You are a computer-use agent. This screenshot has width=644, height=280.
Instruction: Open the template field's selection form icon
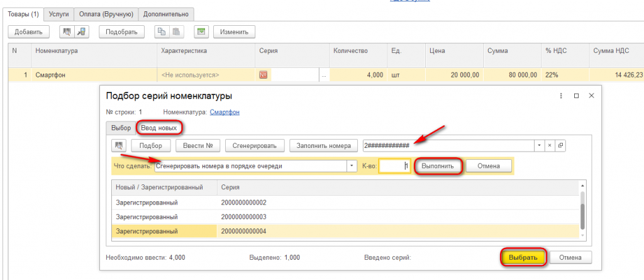pos(560,145)
